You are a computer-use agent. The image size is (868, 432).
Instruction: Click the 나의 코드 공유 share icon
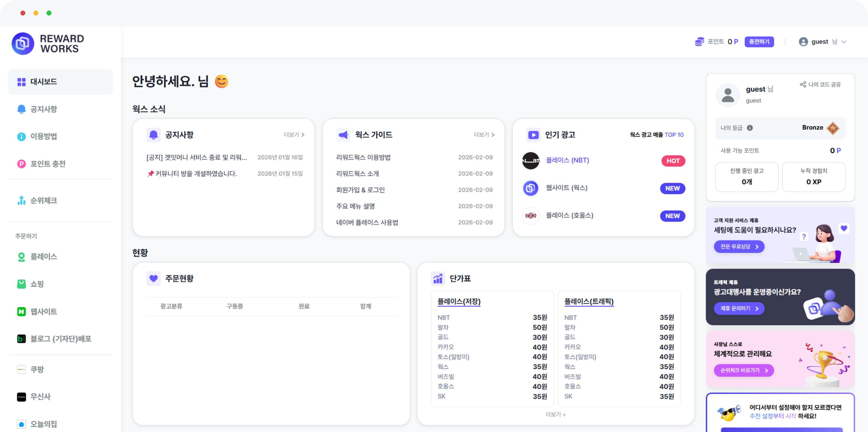(803, 84)
